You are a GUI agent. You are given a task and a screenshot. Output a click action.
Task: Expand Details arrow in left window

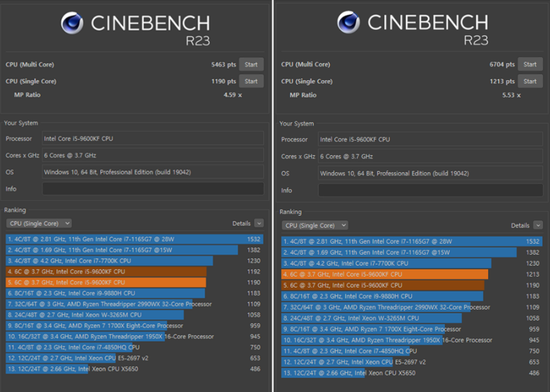click(259, 224)
